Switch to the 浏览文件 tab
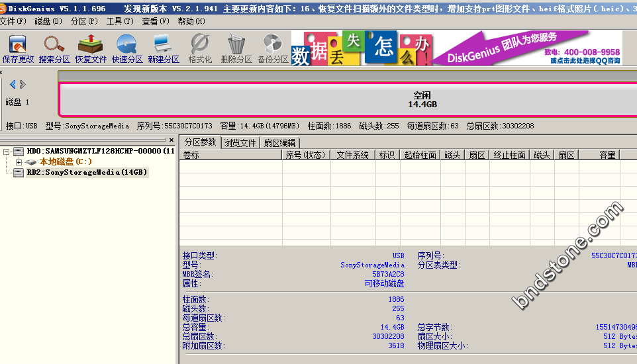The image size is (637, 364). (x=240, y=142)
